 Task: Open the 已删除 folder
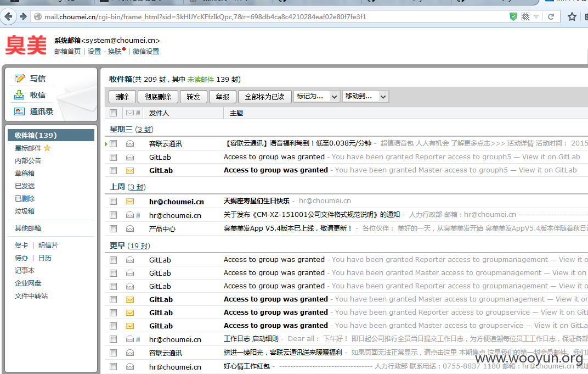(25, 198)
